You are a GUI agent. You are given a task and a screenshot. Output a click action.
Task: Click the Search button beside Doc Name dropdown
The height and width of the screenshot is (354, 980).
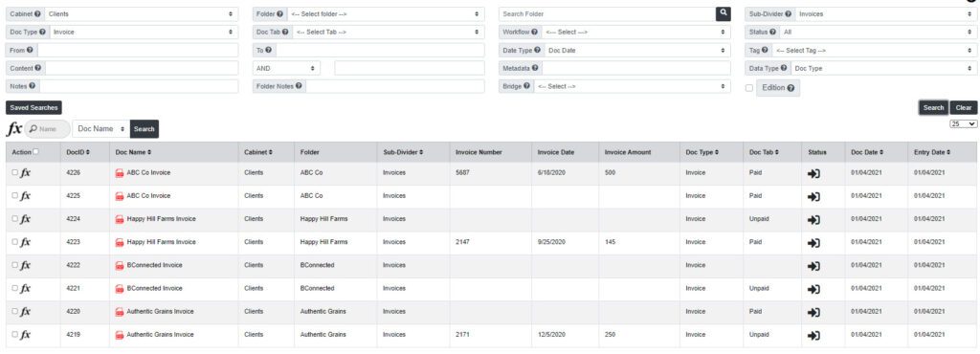pos(145,128)
